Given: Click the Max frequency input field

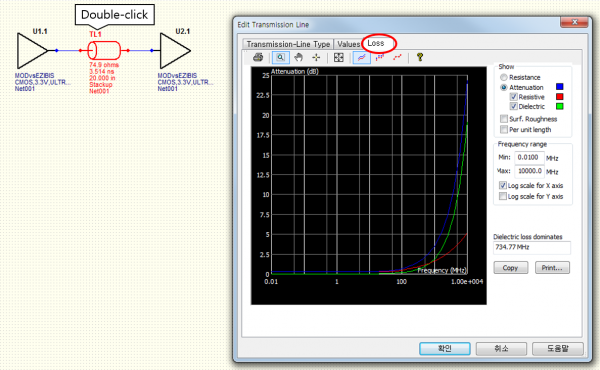Looking at the screenshot, I should pos(530,171).
